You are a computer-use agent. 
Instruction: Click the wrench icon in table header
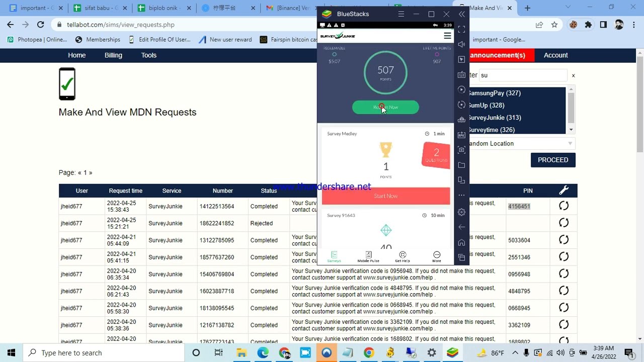coord(563,190)
